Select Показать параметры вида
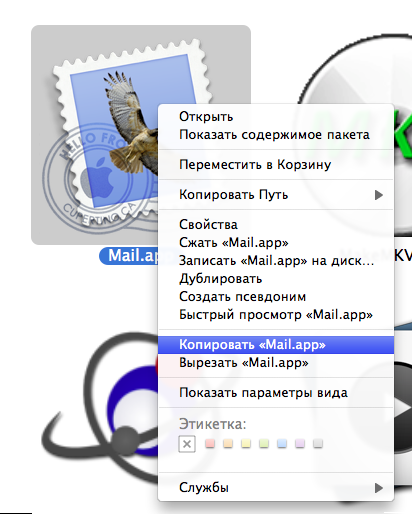The image size is (412, 514). [275, 393]
